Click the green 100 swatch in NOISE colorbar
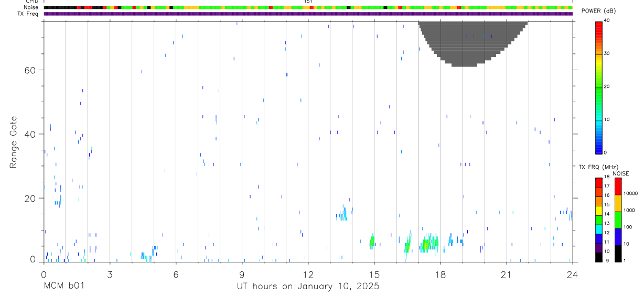 tap(618, 220)
